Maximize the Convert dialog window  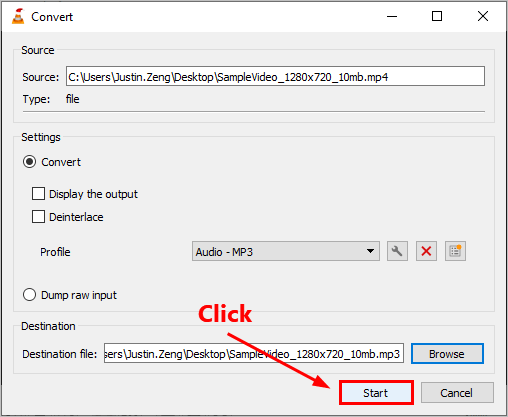pyautogui.click(x=437, y=16)
